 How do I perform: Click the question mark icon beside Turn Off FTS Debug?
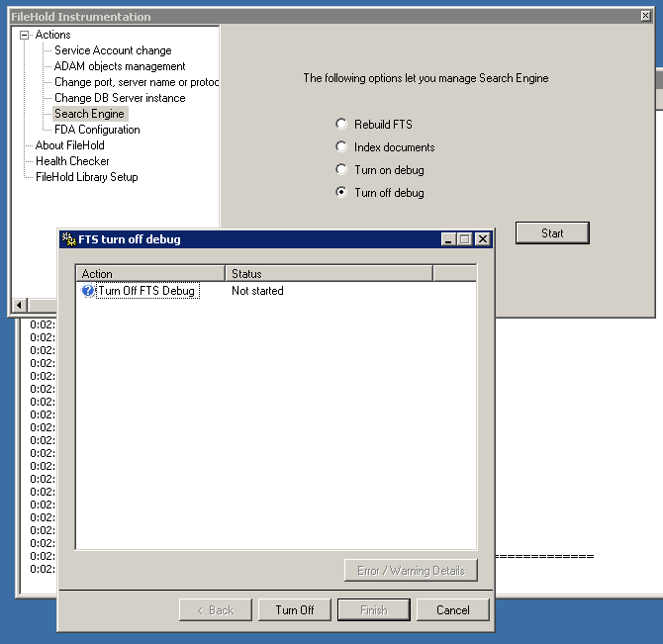(88, 291)
